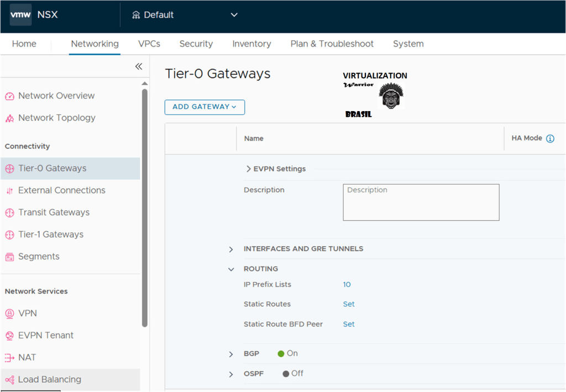Click Set link for Static Routes
The height and width of the screenshot is (392, 566).
pos(349,304)
